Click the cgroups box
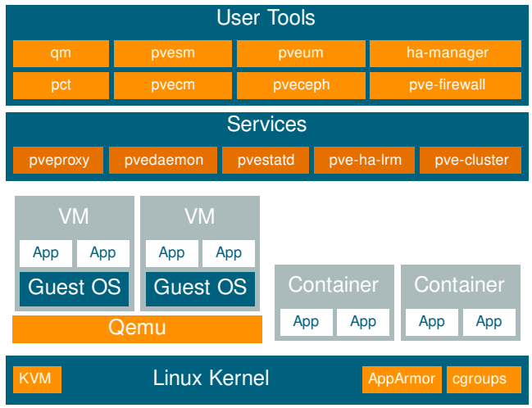The height and width of the screenshot is (408, 532). click(484, 379)
